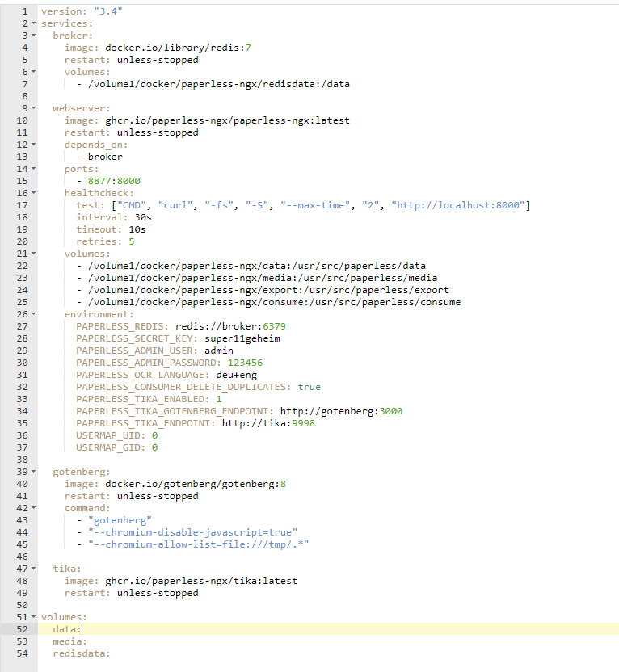Click line number 46 in the gutter
Image resolution: width=619 pixels, height=672 pixels.
coord(23,556)
